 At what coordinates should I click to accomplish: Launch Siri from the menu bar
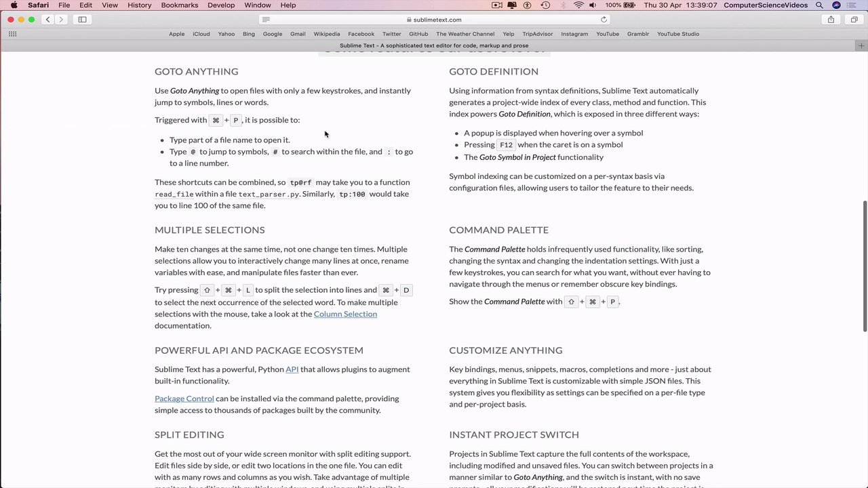836,5
